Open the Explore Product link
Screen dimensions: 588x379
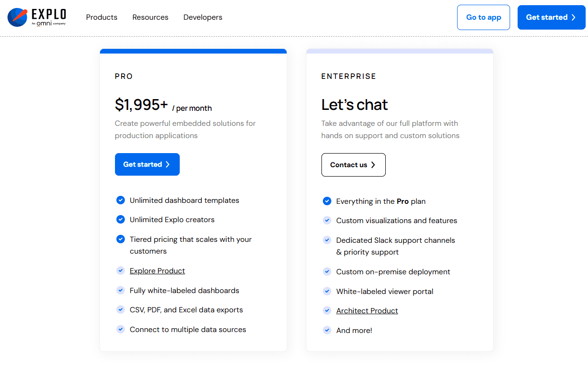click(x=157, y=271)
